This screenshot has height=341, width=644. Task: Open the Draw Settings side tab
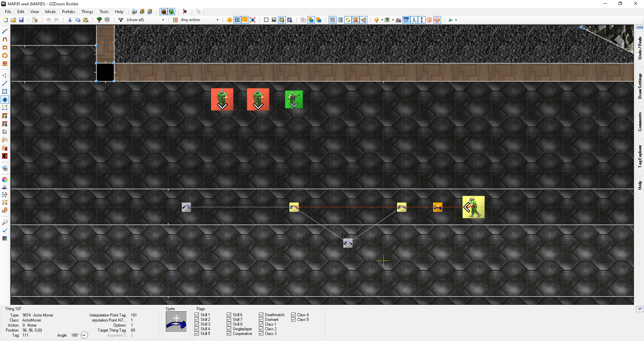click(640, 86)
